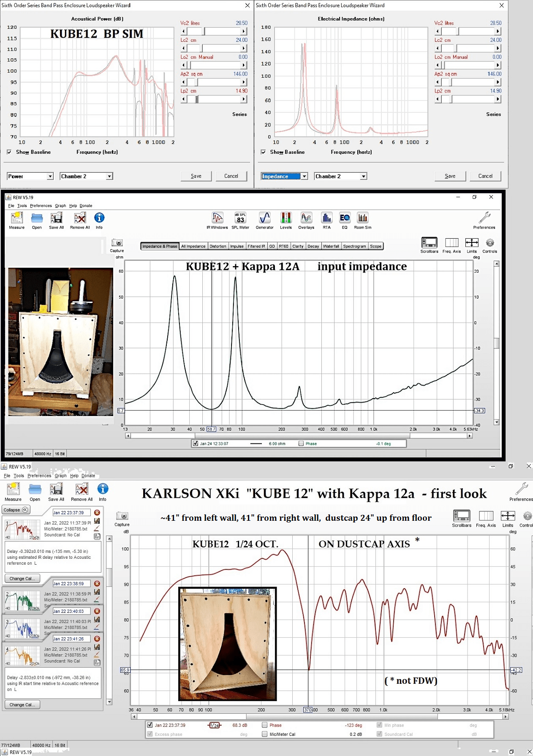Enable the Phase checkbox in the impedance legend
The height and width of the screenshot is (756, 533).
tap(301, 443)
